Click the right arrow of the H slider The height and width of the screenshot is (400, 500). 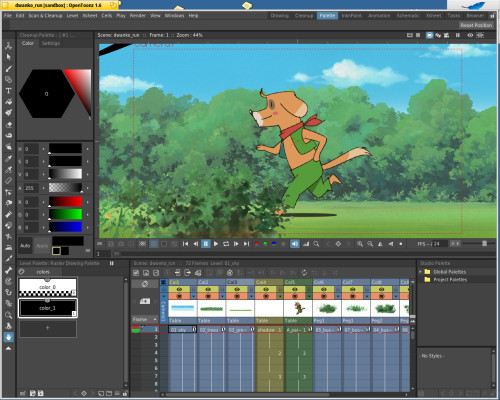click(x=88, y=149)
